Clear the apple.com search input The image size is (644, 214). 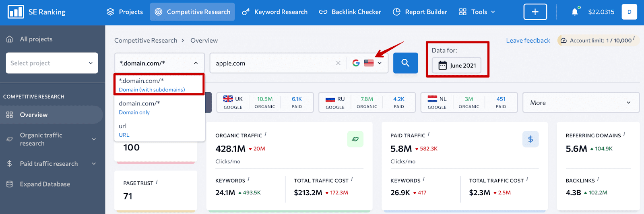pos(338,63)
